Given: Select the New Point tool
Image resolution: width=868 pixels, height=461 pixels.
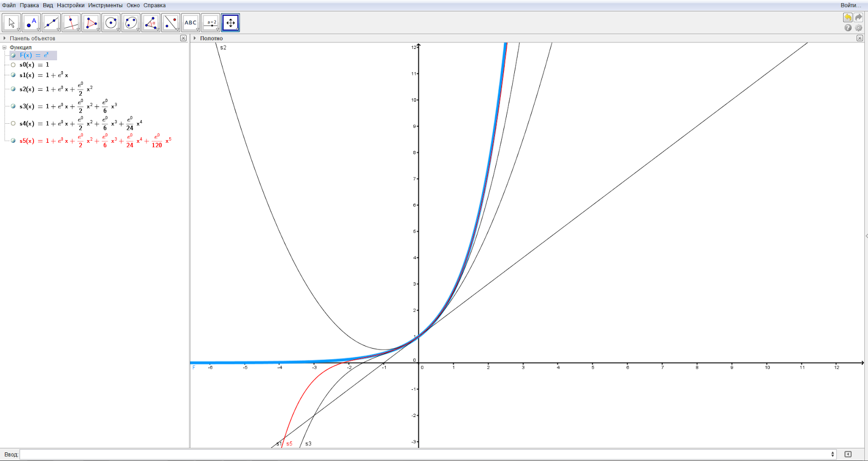Looking at the screenshot, I should tap(31, 23).
